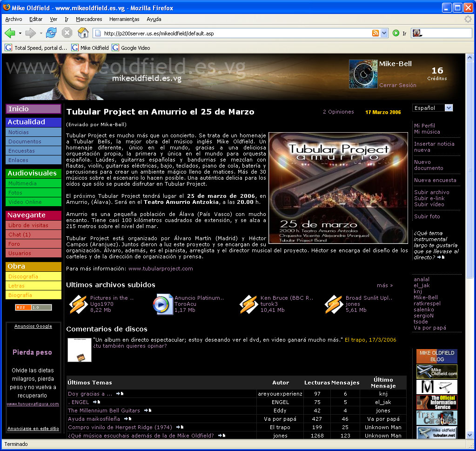The height and width of the screenshot is (451, 476).
Task: Open the Encuestas section
Action: pyautogui.click(x=34, y=151)
